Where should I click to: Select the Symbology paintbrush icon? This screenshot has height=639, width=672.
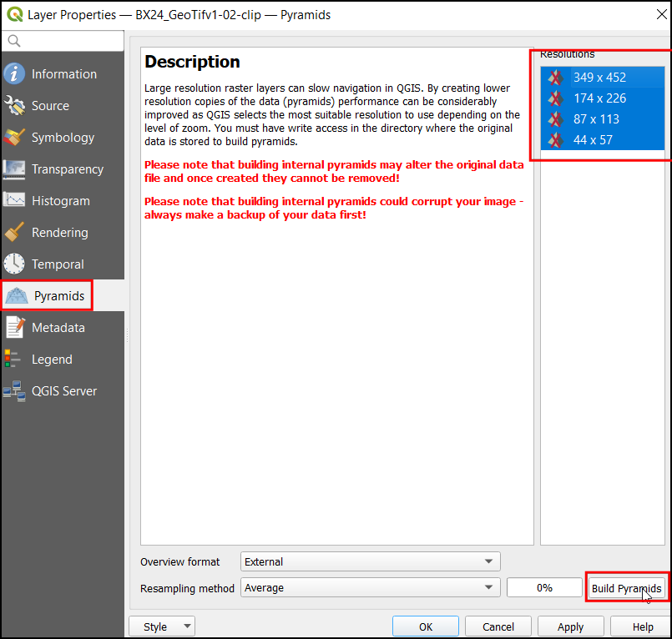[15, 138]
